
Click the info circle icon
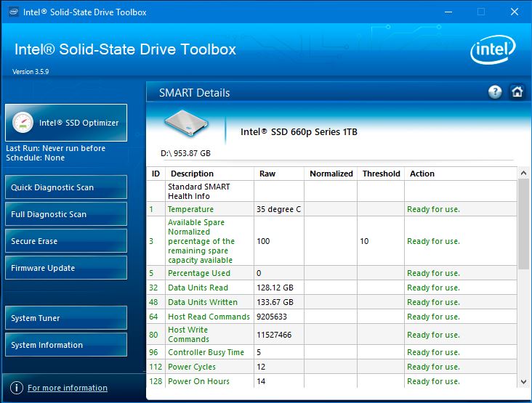[17, 388]
